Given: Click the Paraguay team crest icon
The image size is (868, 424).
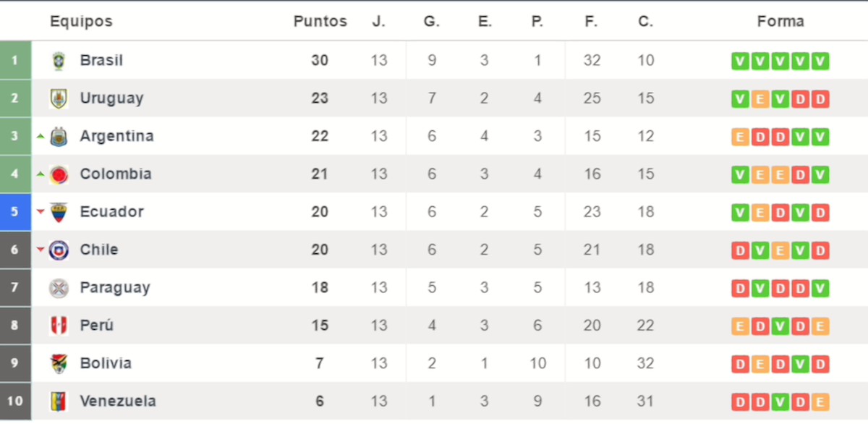Looking at the screenshot, I should click(x=59, y=288).
